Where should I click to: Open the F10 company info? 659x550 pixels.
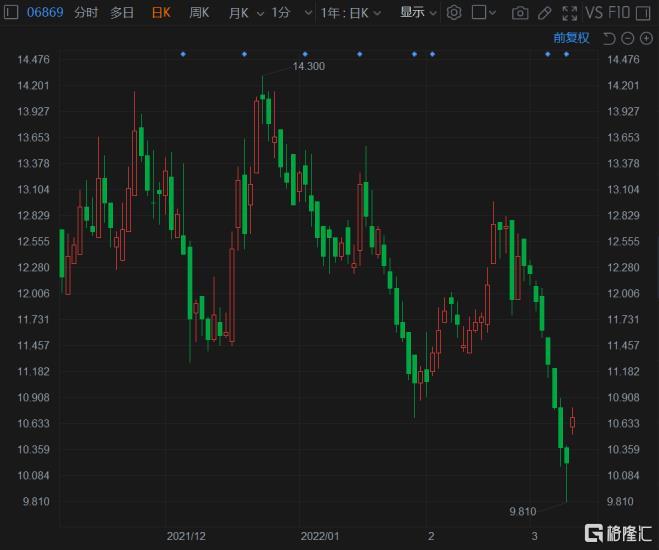coord(621,13)
